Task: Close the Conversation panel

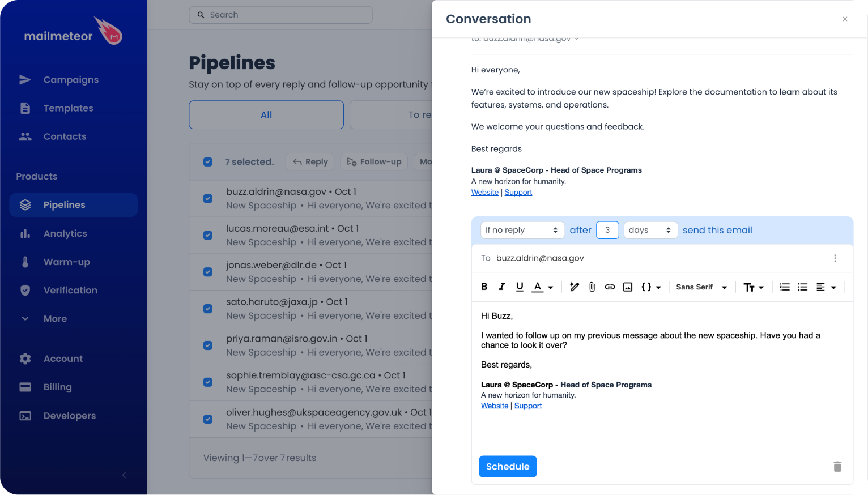Action: 845,19
